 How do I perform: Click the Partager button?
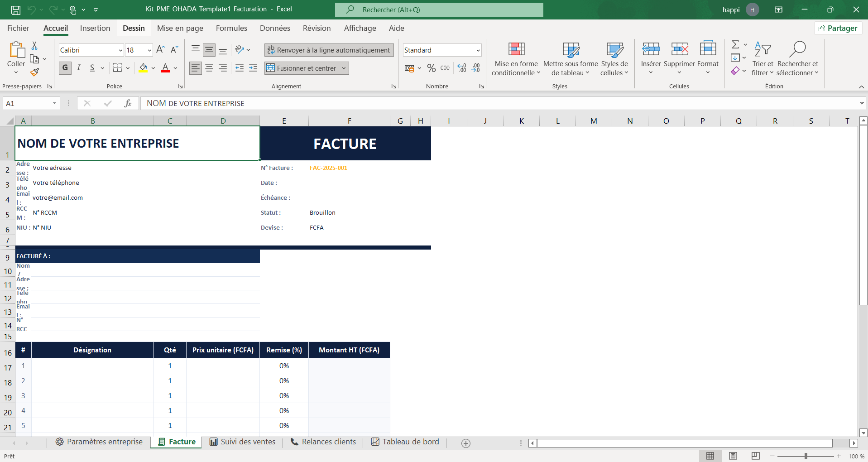click(838, 28)
